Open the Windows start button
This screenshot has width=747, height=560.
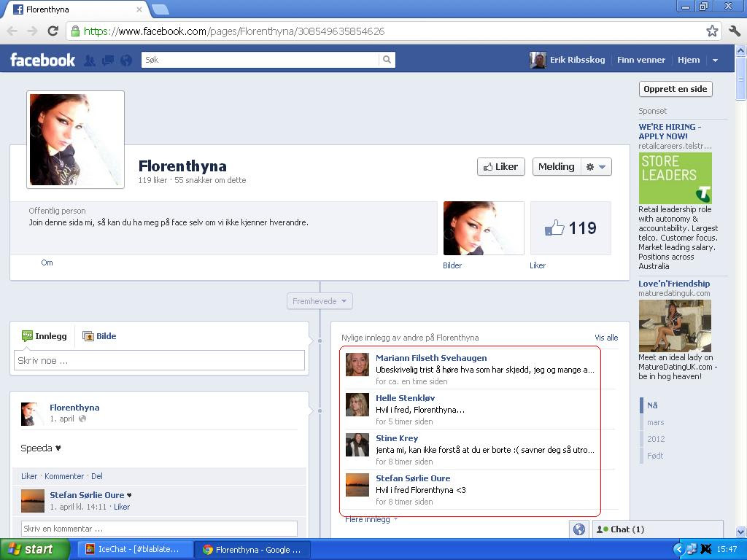34,549
